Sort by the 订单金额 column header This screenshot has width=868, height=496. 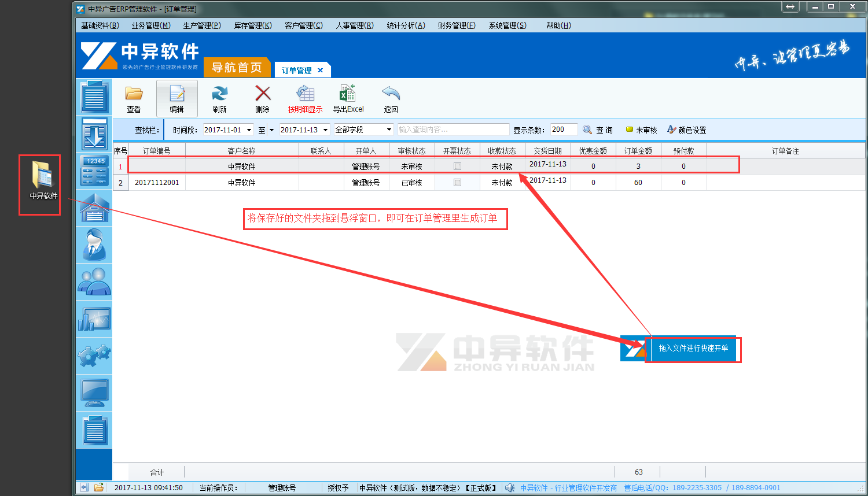point(638,151)
